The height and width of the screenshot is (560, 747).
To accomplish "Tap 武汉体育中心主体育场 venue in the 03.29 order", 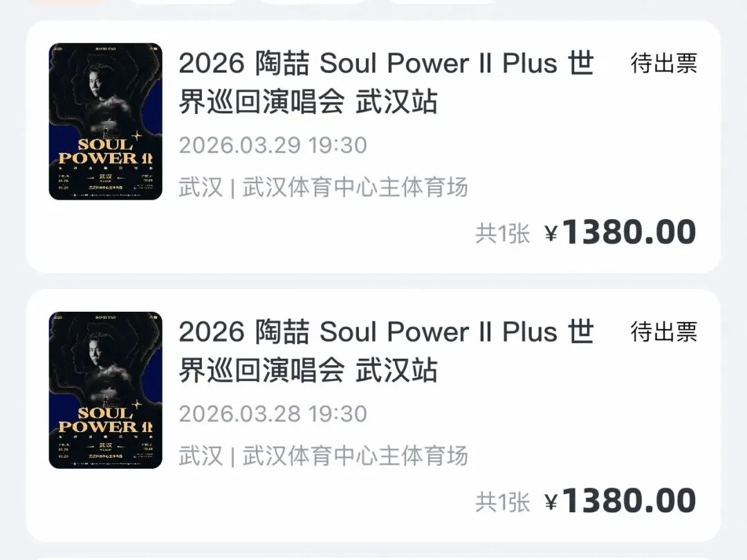I will 355,187.
